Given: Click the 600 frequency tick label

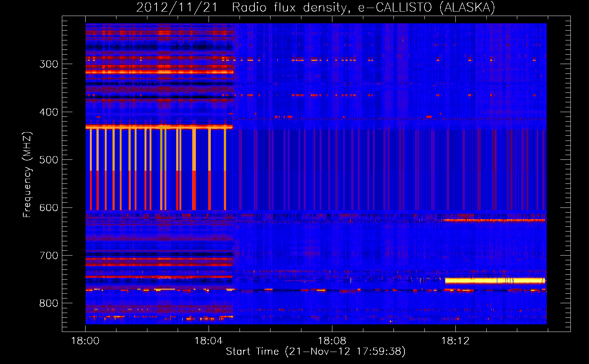Looking at the screenshot, I should point(49,208).
